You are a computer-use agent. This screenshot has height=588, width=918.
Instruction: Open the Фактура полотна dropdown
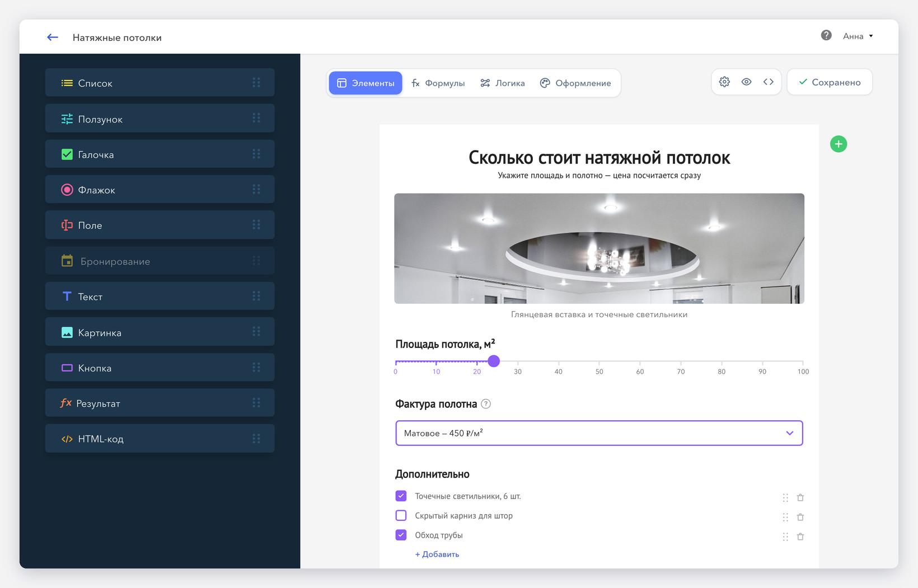tap(599, 433)
